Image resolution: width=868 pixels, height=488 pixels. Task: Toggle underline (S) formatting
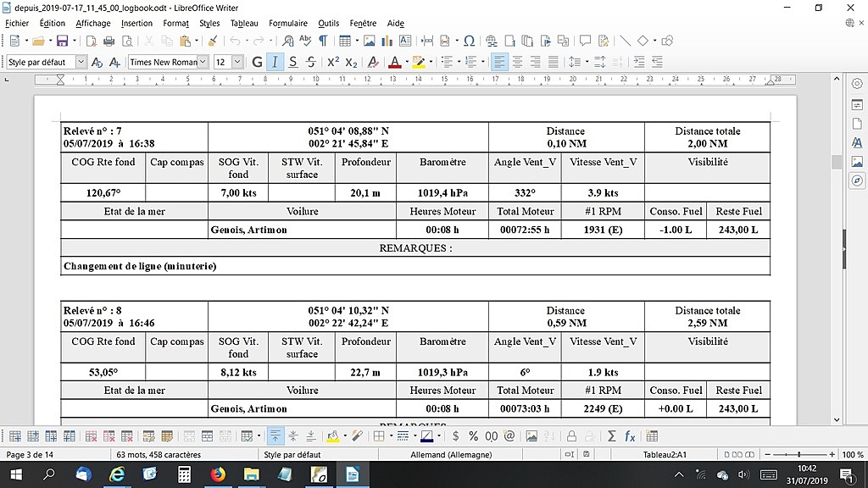tap(292, 62)
